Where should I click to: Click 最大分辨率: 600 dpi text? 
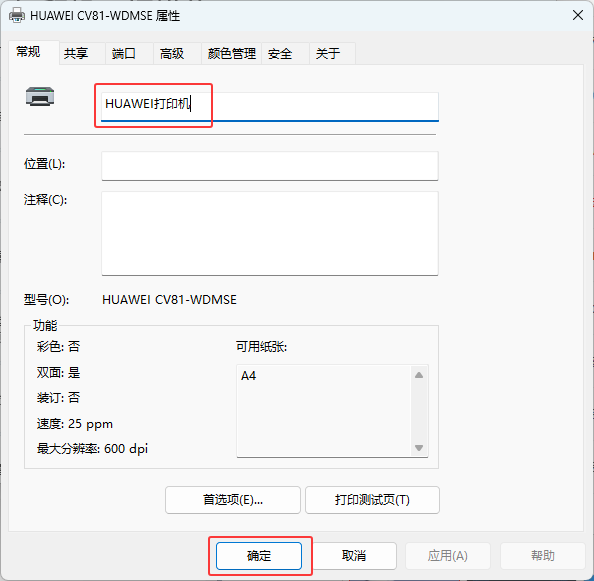click(92, 449)
